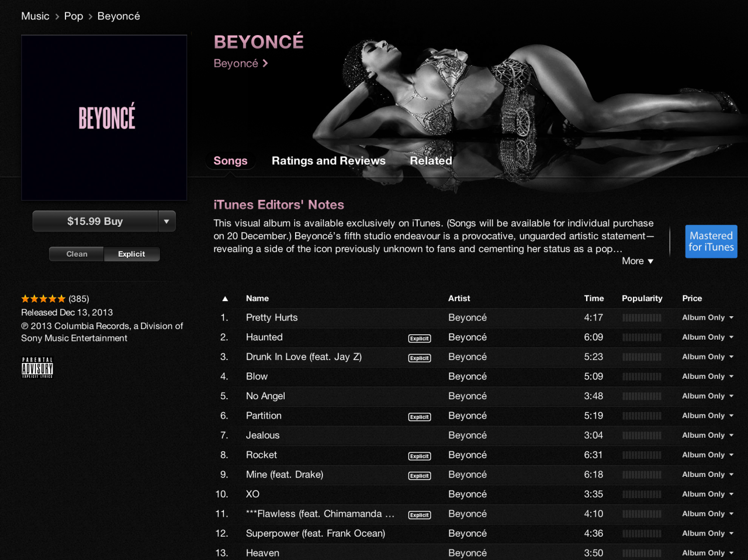Buy the album for $15.99
This screenshot has width=748, height=560.
click(x=95, y=221)
